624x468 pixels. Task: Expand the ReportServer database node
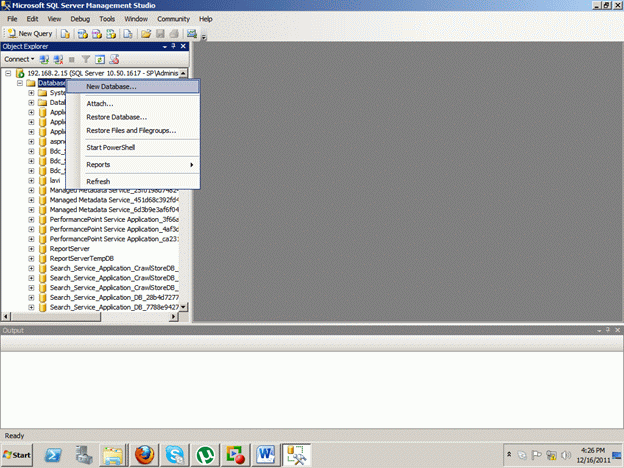31,249
